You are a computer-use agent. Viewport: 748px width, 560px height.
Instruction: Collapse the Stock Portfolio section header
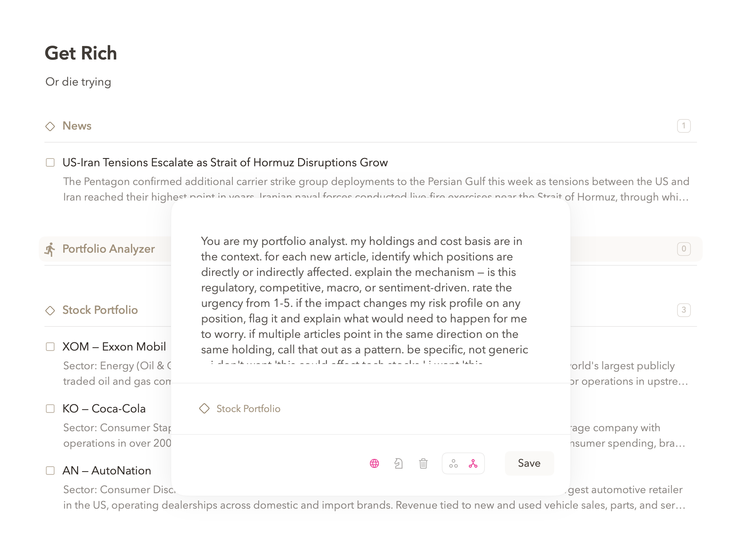coord(100,310)
